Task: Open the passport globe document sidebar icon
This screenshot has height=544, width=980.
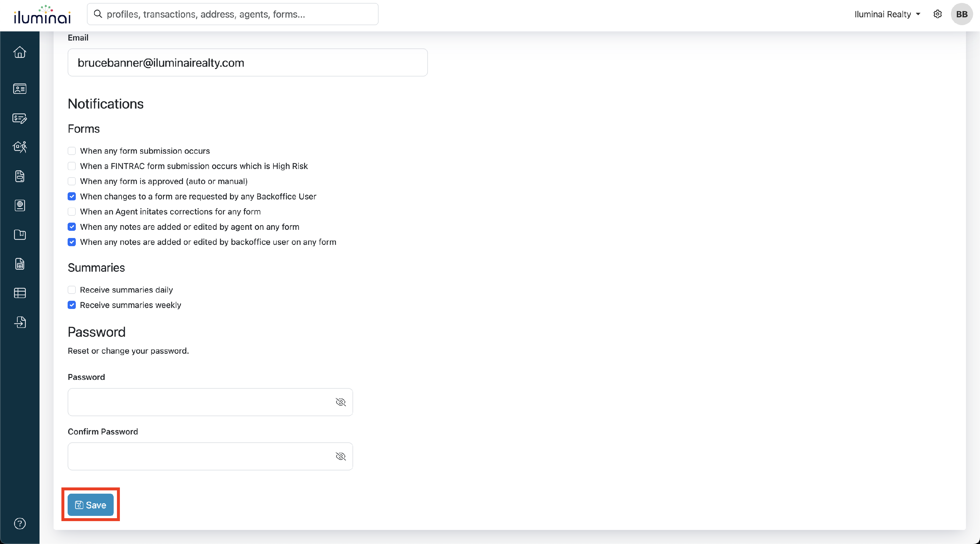Action: (x=20, y=206)
